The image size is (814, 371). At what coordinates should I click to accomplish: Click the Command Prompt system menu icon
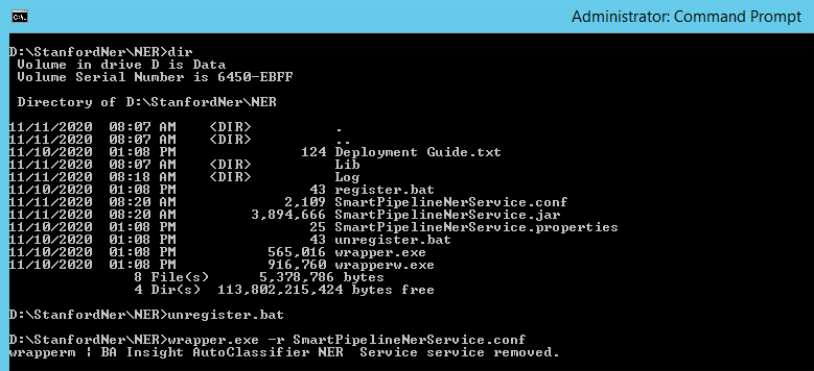(x=20, y=17)
